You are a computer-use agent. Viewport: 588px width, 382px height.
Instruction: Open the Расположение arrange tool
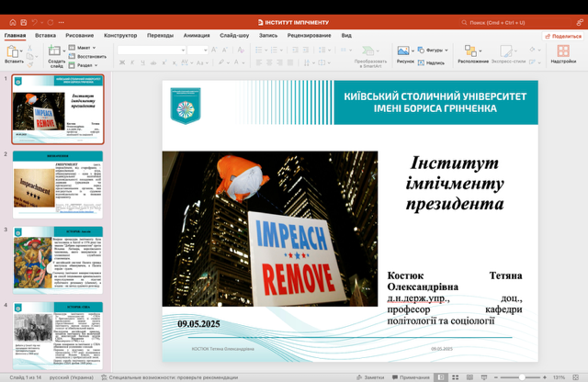[472, 51]
